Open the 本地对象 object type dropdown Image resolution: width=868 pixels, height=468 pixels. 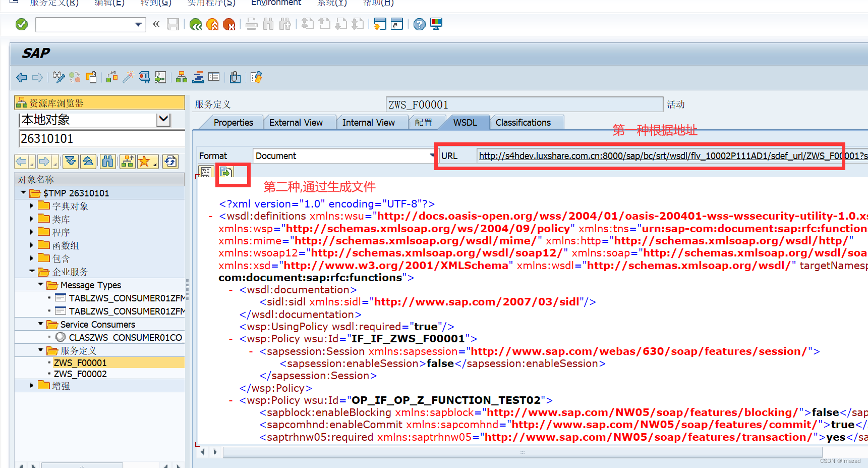(x=163, y=120)
